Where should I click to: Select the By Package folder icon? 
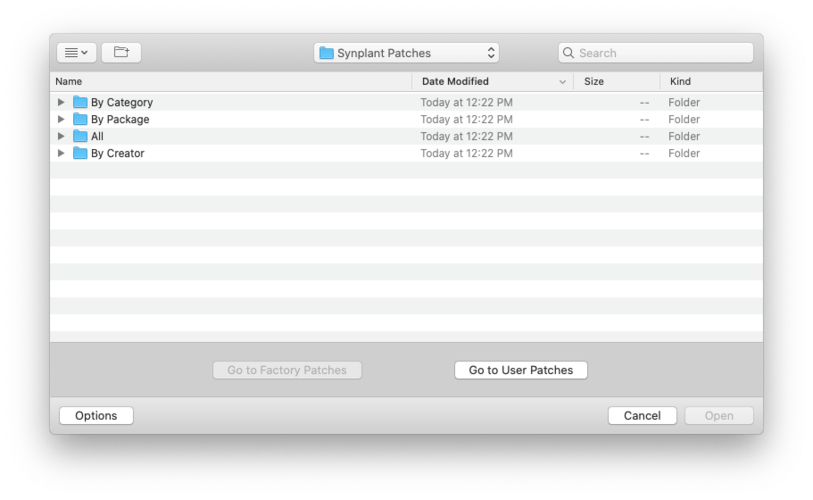pos(80,119)
